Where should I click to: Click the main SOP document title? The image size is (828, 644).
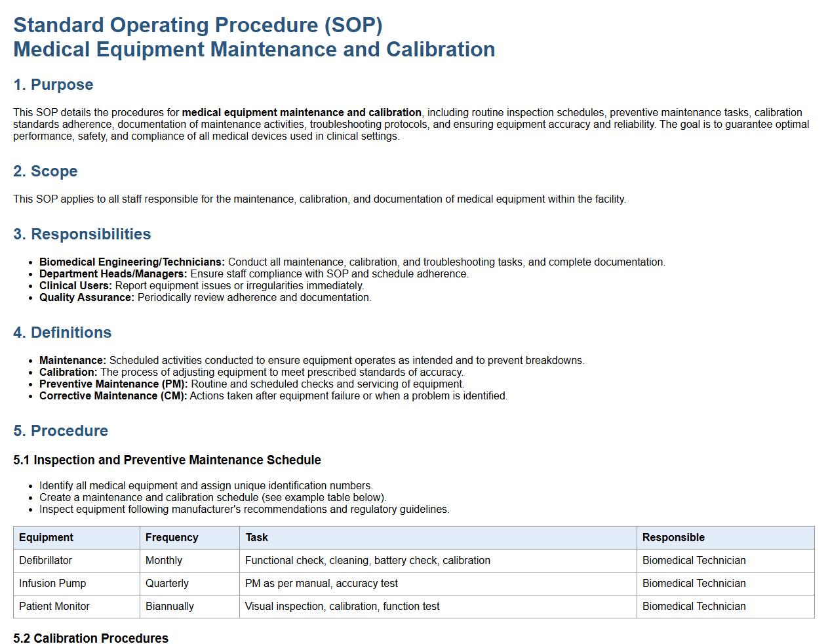[x=254, y=37]
